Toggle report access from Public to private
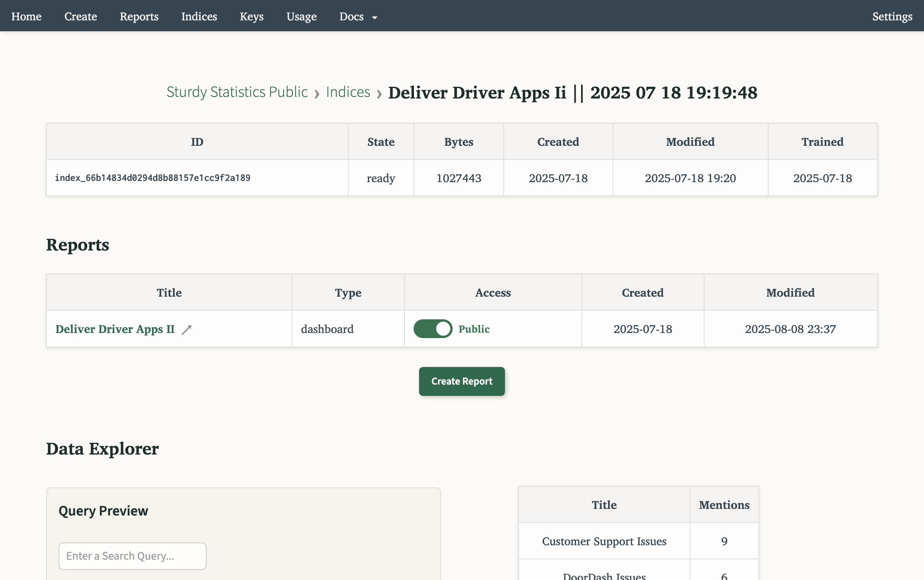Screen dimensions: 924x580 433,329
